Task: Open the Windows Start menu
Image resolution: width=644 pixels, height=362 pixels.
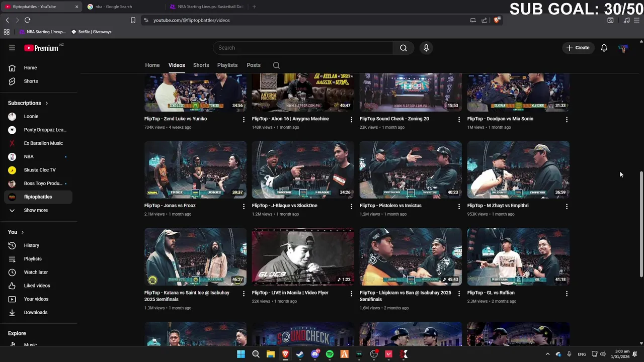Action: tap(241, 354)
